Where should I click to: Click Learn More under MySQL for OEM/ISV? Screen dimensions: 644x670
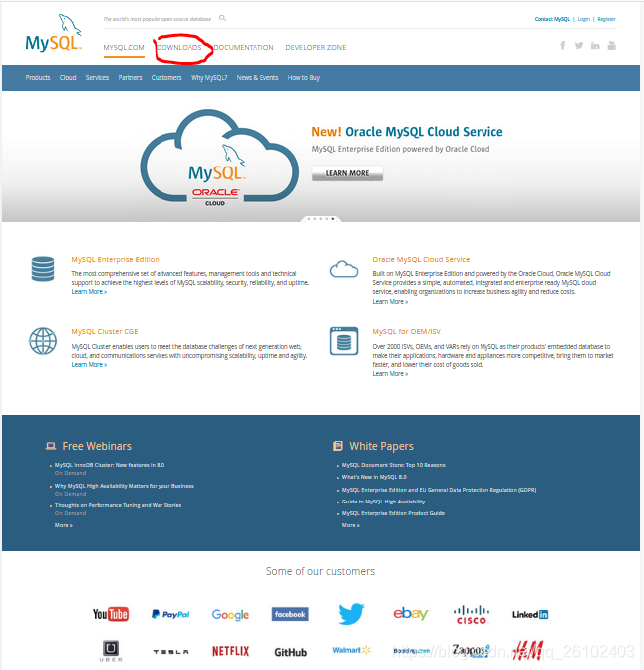coord(390,374)
